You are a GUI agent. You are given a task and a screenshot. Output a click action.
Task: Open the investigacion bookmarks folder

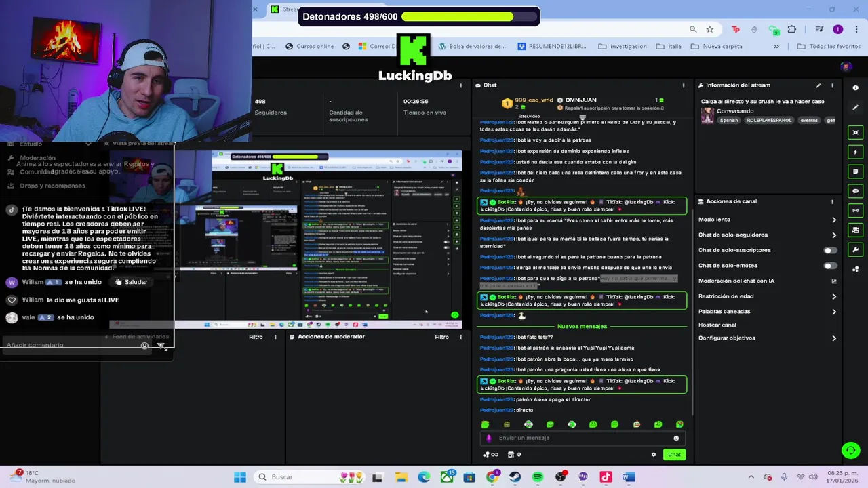coord(623,47)
